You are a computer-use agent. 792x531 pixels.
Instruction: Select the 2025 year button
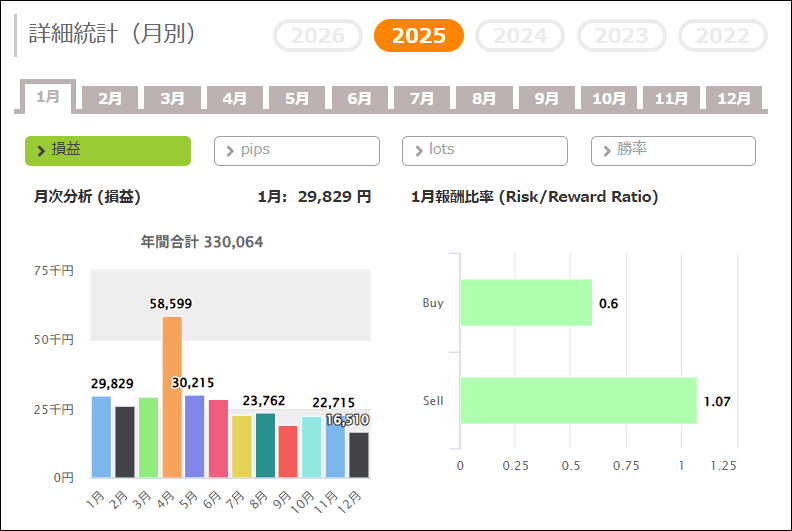click(419, 36)
